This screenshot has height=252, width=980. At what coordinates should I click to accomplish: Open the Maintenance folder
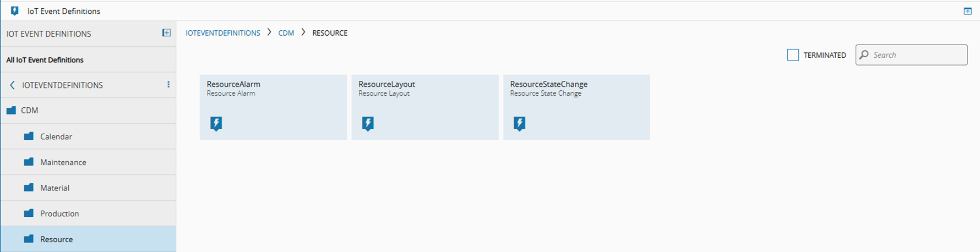click(88, 162)
